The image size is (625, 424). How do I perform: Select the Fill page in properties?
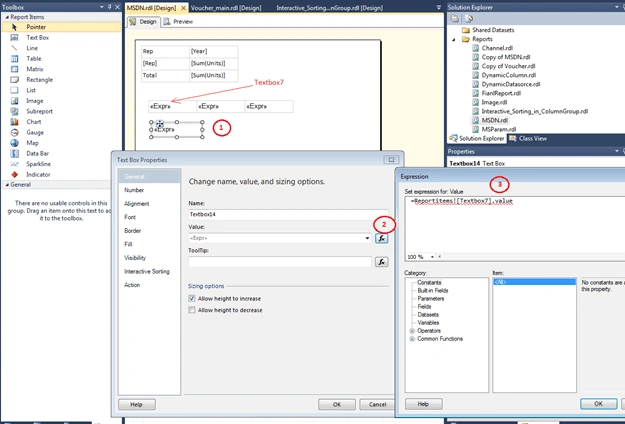pos(128,244)
